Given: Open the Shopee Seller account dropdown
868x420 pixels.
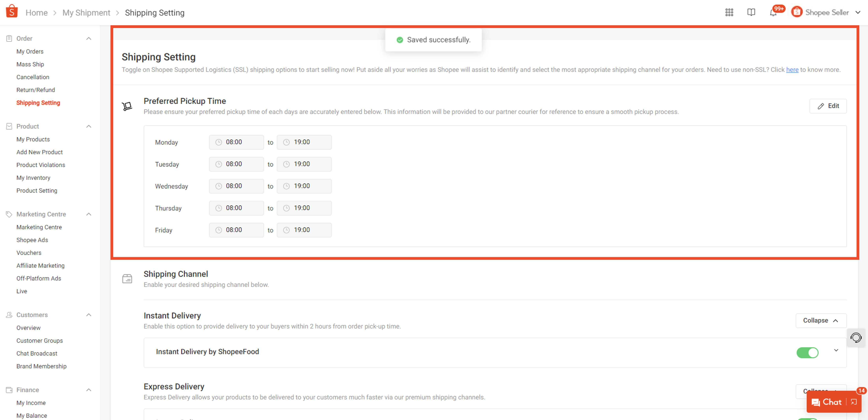Looking at the screenshot, I should click(858, 12).
